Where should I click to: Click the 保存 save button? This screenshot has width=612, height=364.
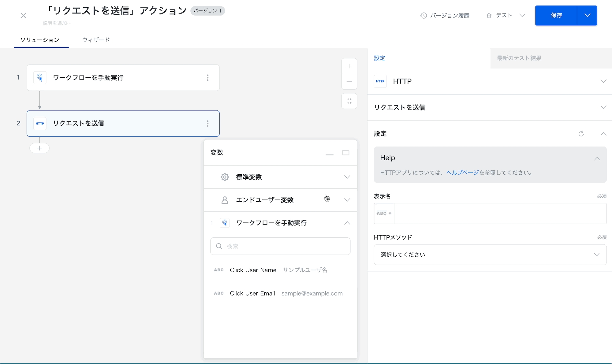point(556,15)
